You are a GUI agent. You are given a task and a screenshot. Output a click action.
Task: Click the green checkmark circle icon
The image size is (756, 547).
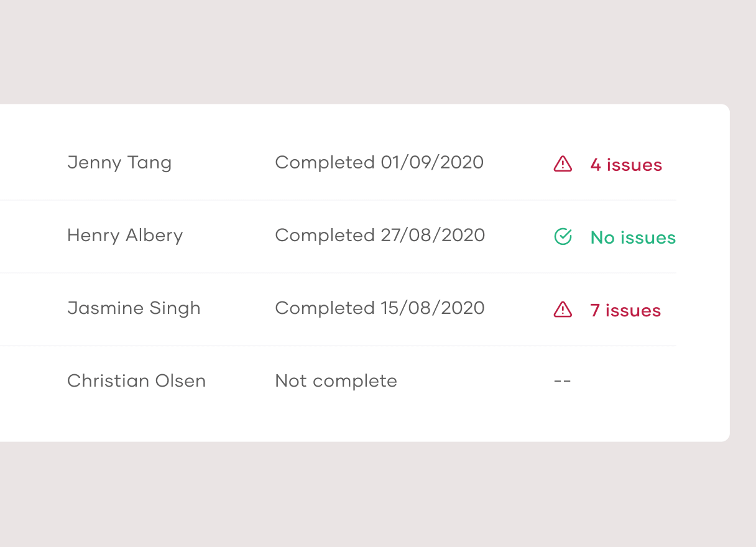(x=563, y=236)
